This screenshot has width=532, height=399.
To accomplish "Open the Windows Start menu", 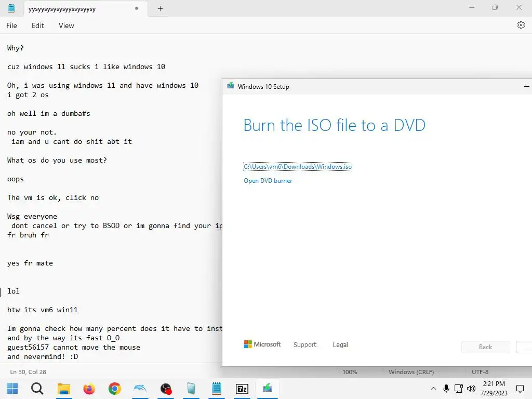I will point(12,389).
